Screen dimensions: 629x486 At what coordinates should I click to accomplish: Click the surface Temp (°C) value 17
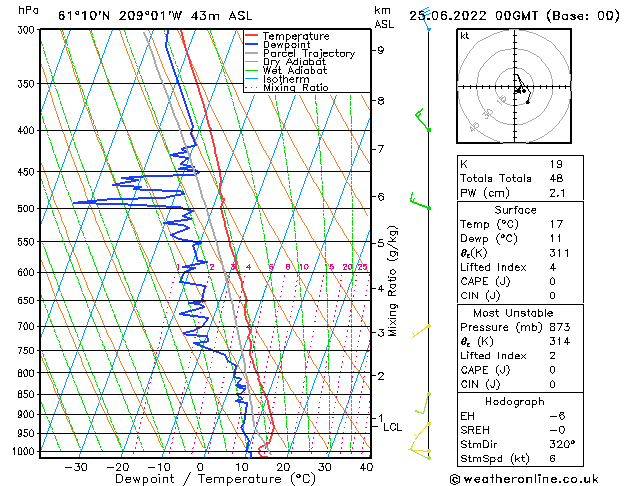coord(556,224)
